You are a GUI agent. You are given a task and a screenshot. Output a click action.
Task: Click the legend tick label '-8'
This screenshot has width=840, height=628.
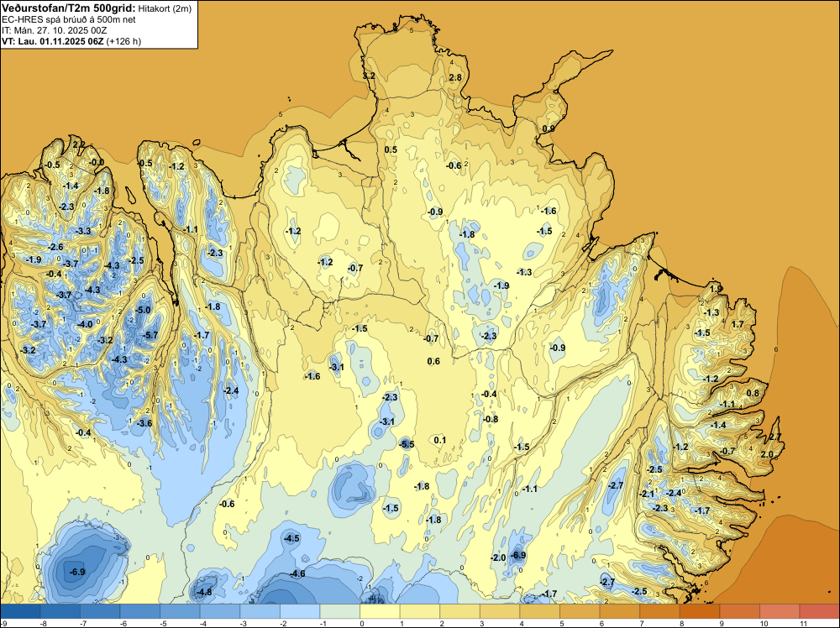point(43,623)
